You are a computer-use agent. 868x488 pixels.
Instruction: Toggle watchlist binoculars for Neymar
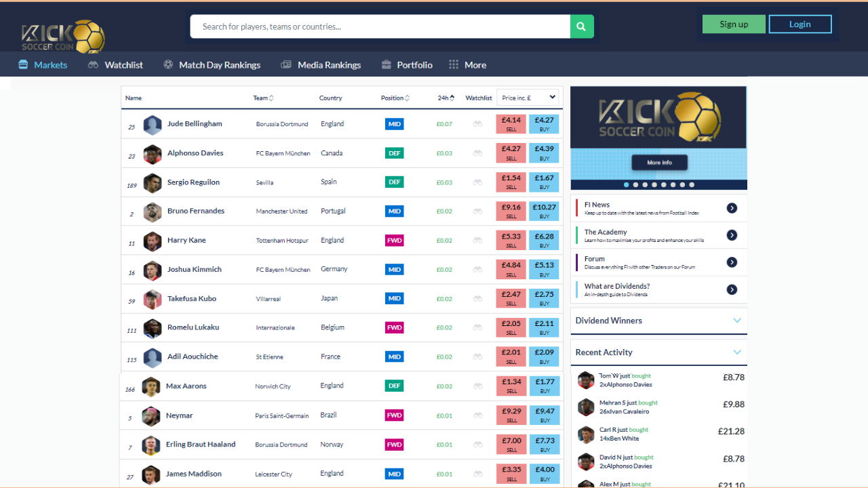point(478,415)
